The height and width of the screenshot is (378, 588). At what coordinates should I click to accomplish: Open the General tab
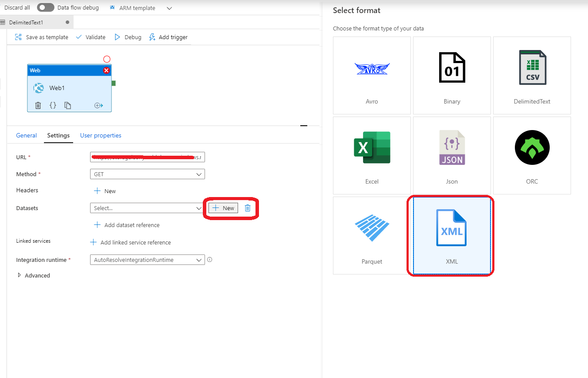(x=27, y=135)
